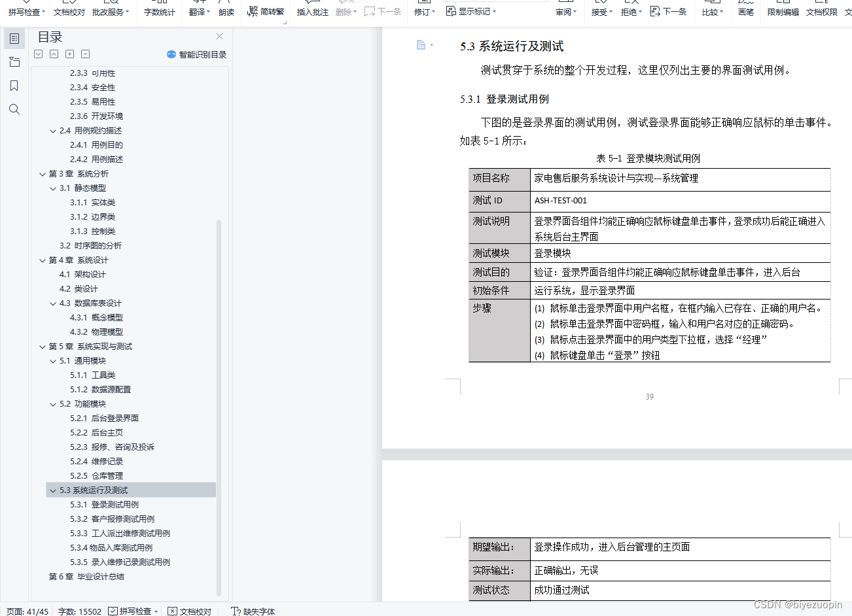This screenshot has width=852, height=616.
Task: Click the 朗读 read aloud icon
Action: click(x=226, y=12)
